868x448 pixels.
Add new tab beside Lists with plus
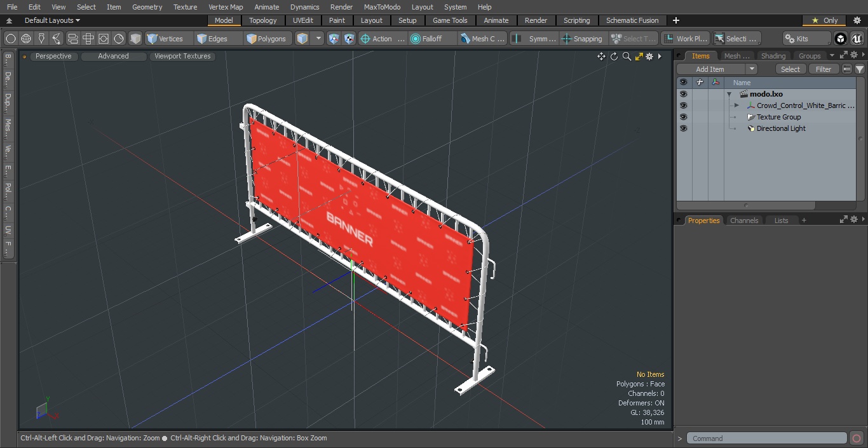coord(804,221)
